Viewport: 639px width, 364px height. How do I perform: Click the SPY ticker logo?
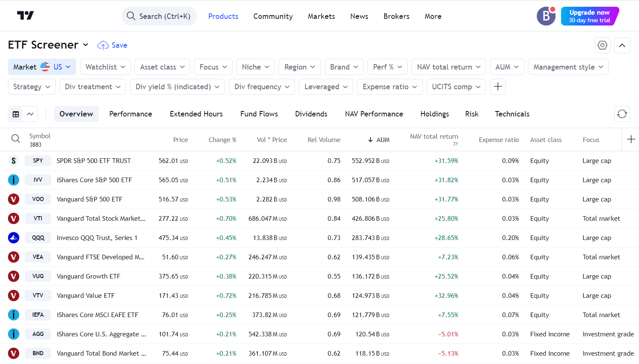pyautogui.click(x=13, y=161)
